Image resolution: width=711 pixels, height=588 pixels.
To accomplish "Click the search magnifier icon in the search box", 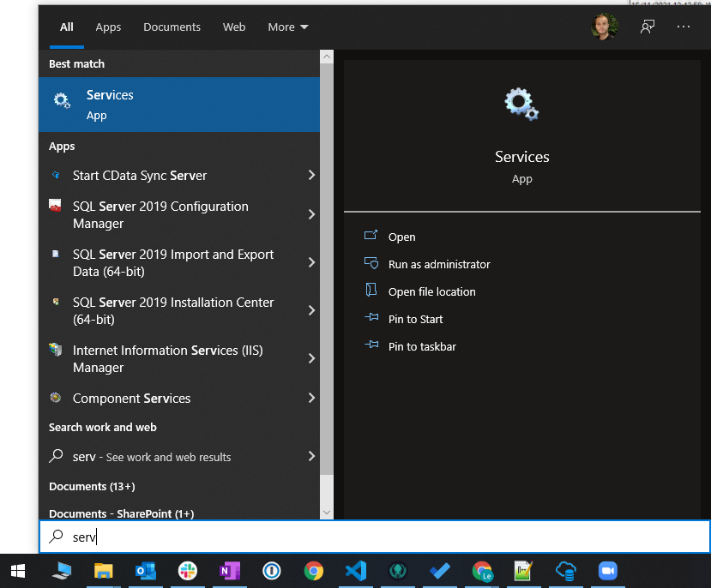I will (x=57, y=537).
